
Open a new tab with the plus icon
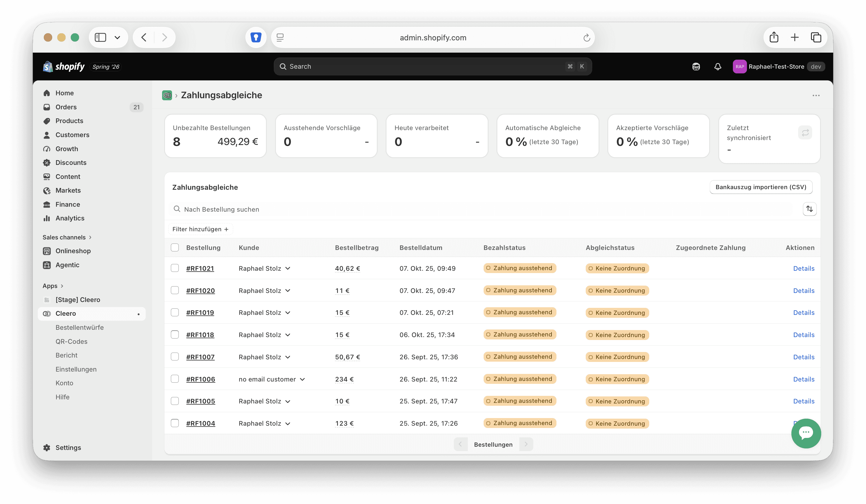click(x=794, y=37)
